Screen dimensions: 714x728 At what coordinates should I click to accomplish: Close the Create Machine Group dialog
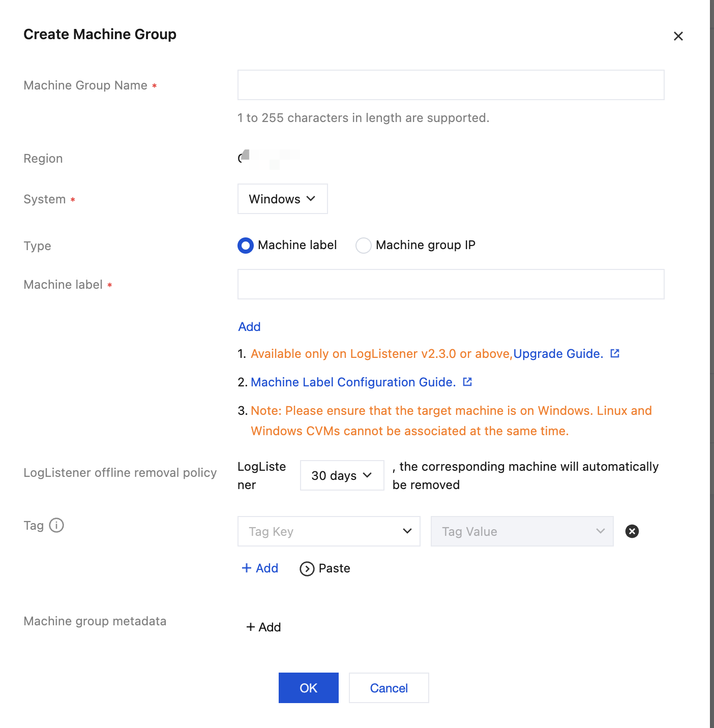pos(678,36)
